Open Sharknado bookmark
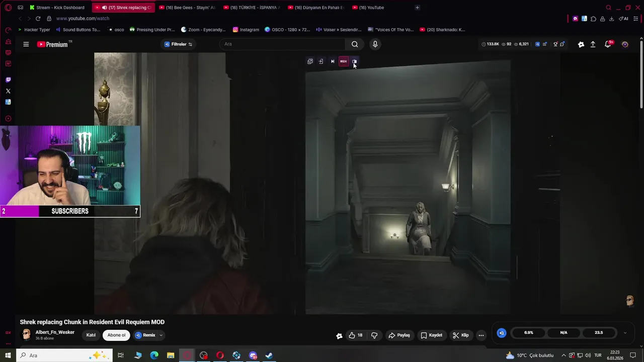The image size is (644, 362). (x=442, y=30)
